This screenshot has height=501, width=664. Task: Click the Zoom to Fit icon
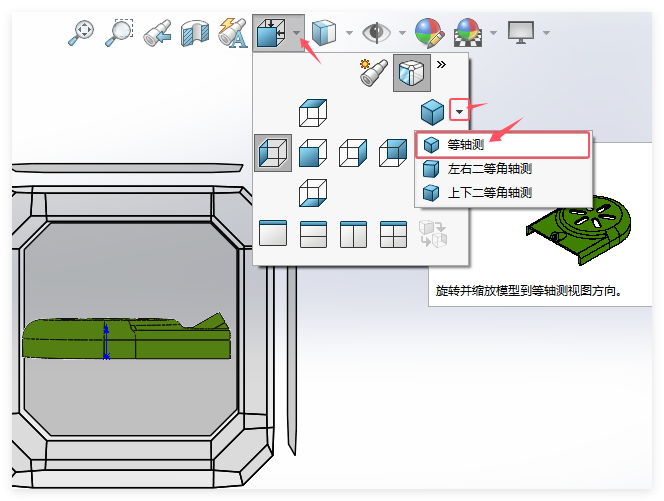click(81, 32)
